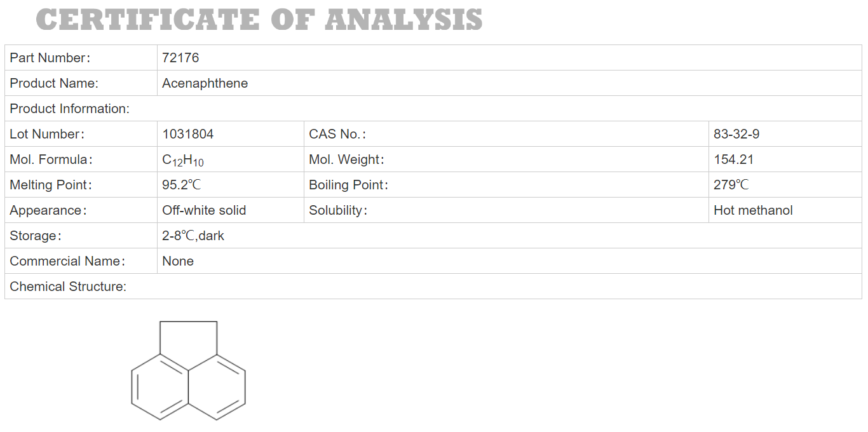Image resolution: width=868 pixels, height=432 pixels.
Task: Click the product name Acenaphthene
Action: point(205,83)
